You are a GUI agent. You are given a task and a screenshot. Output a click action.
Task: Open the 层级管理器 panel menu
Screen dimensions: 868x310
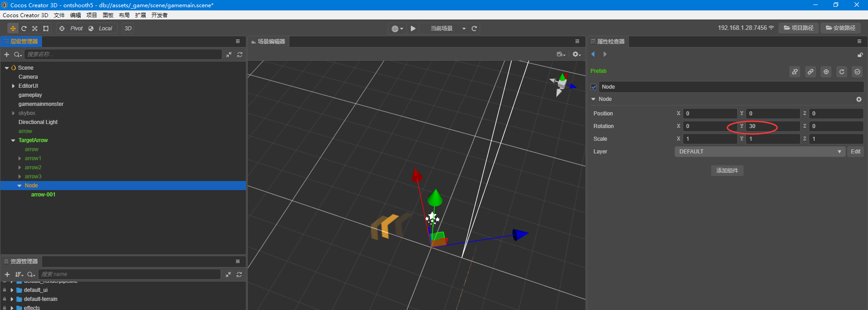point(238,41)
